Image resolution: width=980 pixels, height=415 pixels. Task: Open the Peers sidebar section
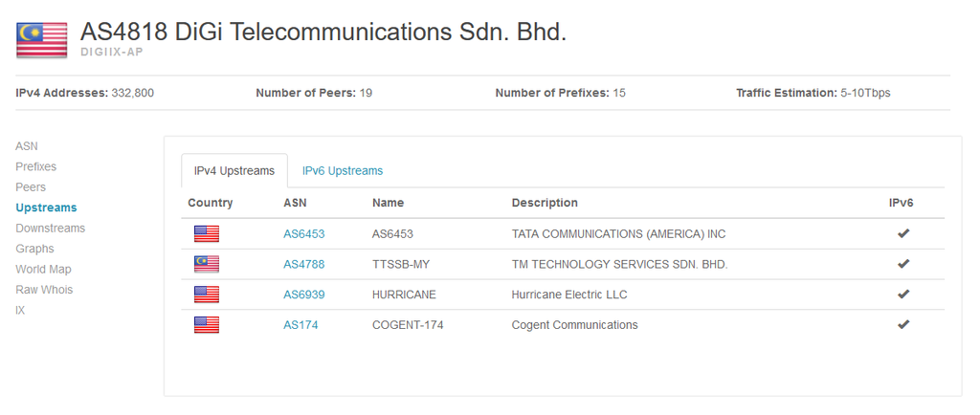click(31, 187)
